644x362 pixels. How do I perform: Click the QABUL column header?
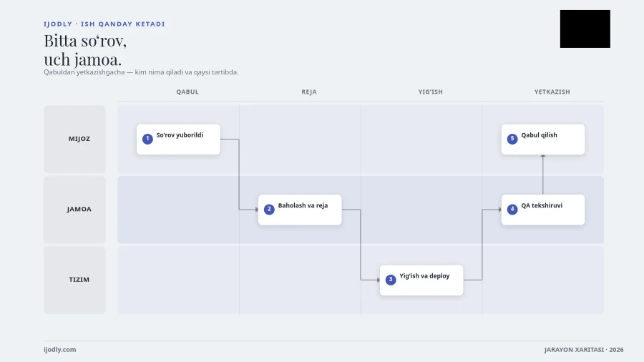click(187, 92)
